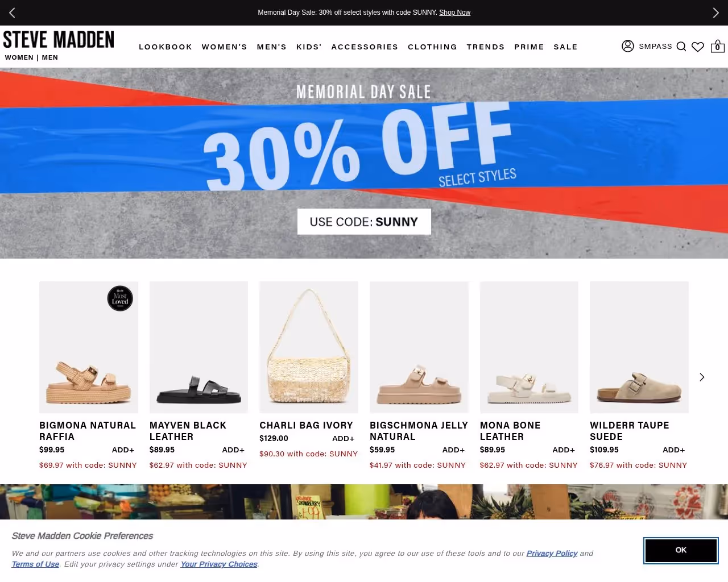The height and width of the screenshot is (582, 728).
Task: Click the Steve Madden logo
Action: tap(59, 39)
